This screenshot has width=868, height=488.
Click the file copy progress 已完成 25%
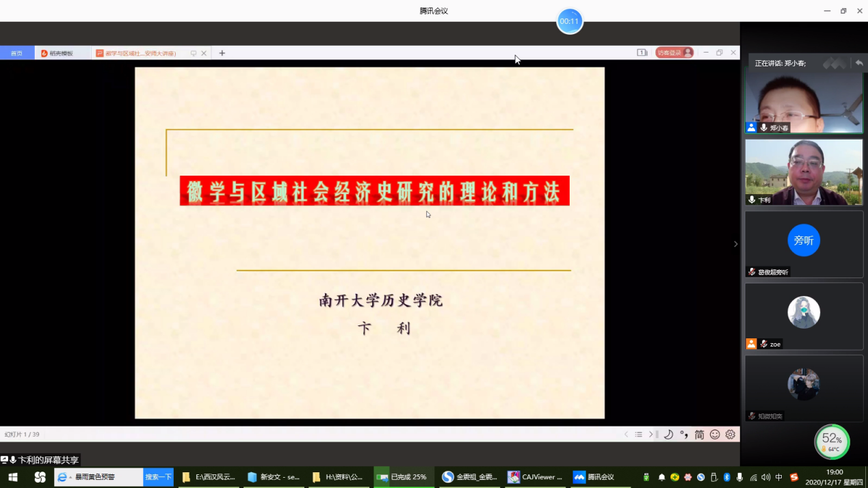point(404,477)
